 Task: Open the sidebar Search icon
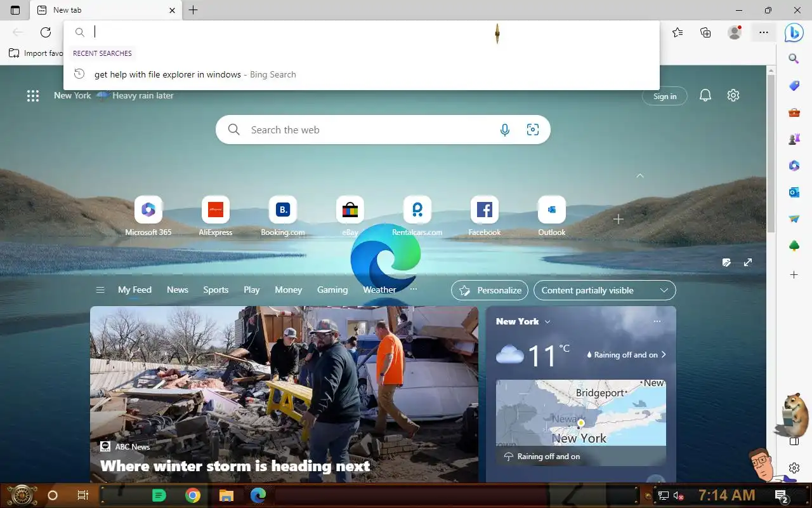point(794,58)
